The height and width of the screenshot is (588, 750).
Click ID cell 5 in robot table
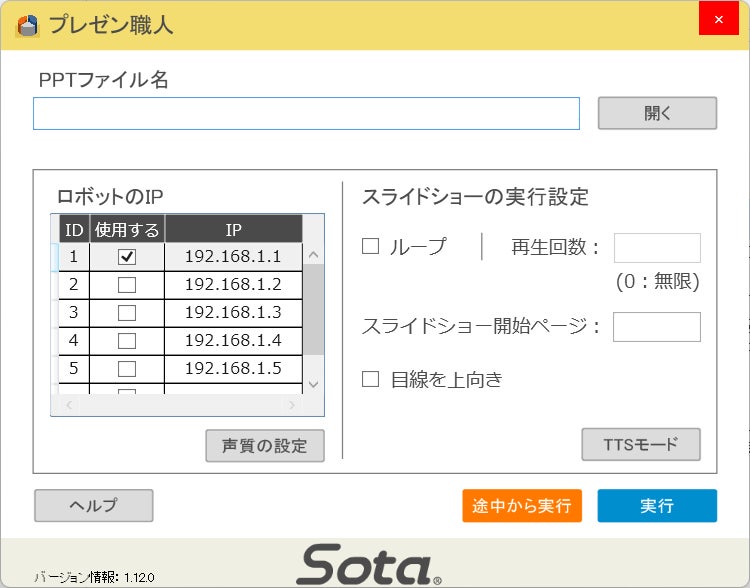74,369
